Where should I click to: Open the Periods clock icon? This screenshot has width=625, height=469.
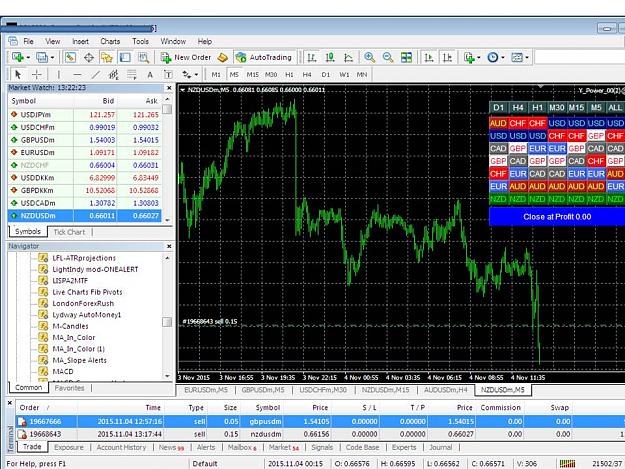(493, 57)
